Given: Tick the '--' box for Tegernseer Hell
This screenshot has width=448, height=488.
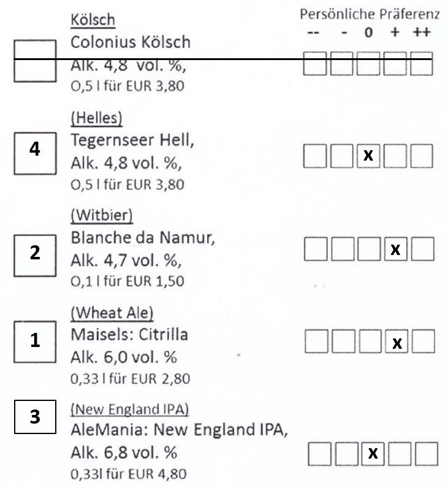Looking at the screenshot, I should tap(315, 156).
